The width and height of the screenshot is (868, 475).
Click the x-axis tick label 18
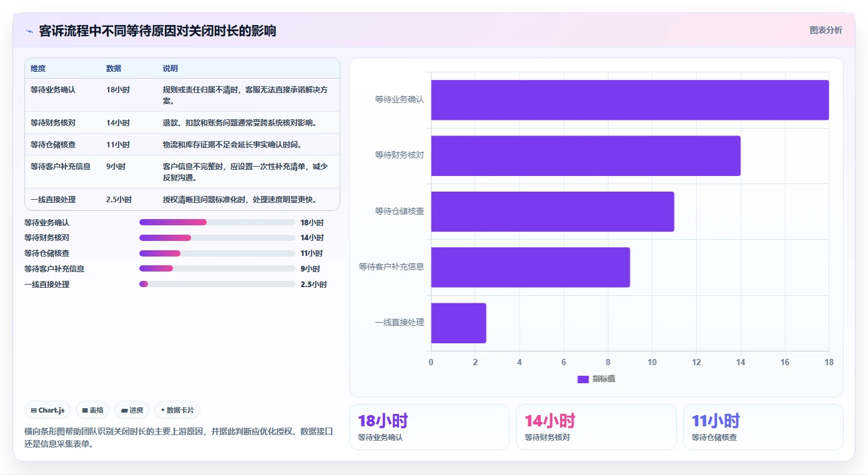click(829, 362)
